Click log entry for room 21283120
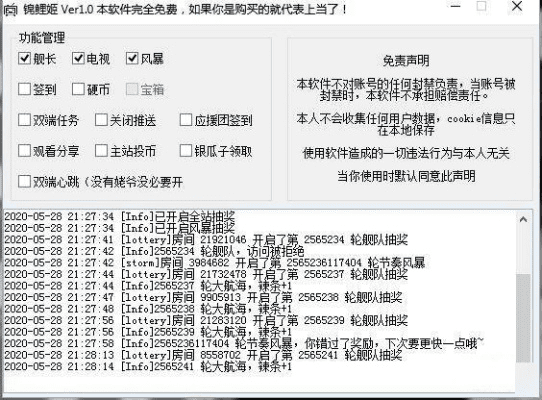This screenshot has width=542, height=400. pos(206,320)
